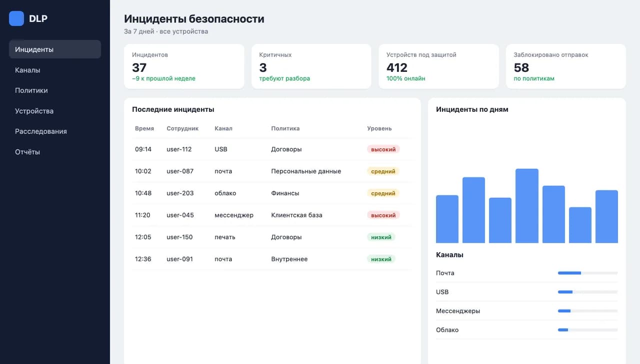Click the высокий badge for user-112
Screen dimensions: 640x364
pyautogui.click(x=383, y=149)
